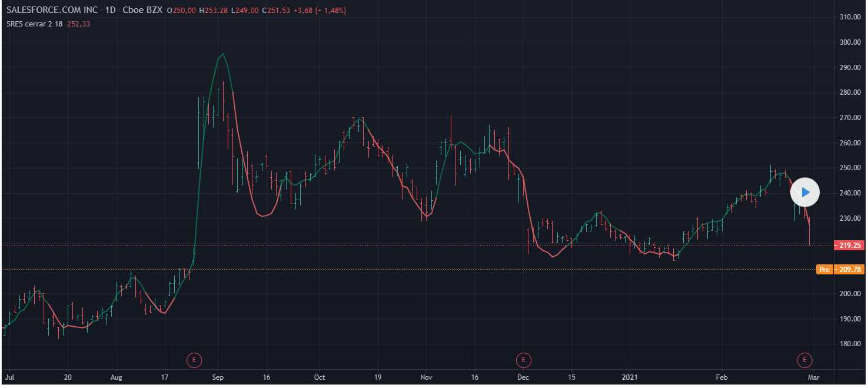Click the close value C251.53
Screen dimensions: 868x388
[276, 11]
